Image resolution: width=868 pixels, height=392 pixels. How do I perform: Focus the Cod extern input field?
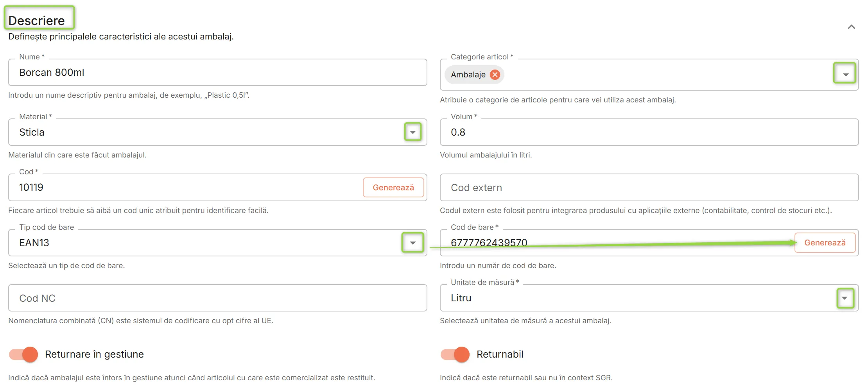(x=649, y=188)
